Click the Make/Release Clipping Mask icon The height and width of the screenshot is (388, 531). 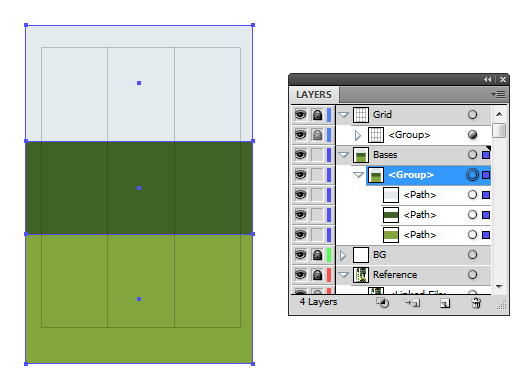point(383,303)
